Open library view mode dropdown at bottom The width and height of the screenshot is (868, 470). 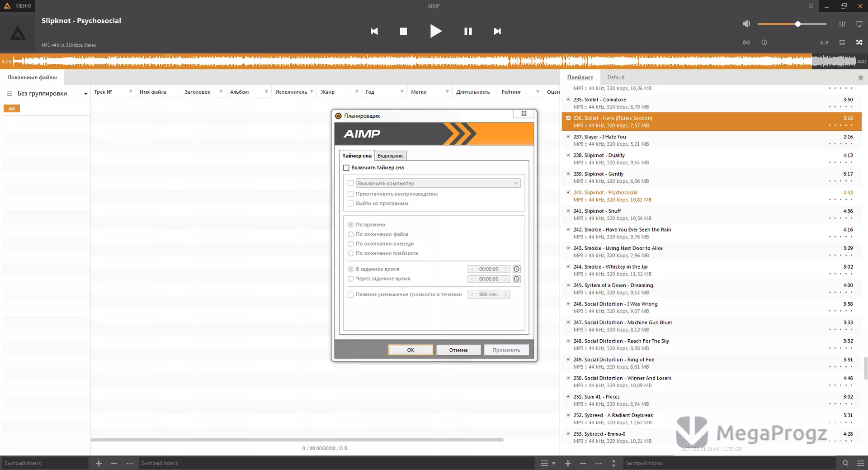tap(547, 463)
